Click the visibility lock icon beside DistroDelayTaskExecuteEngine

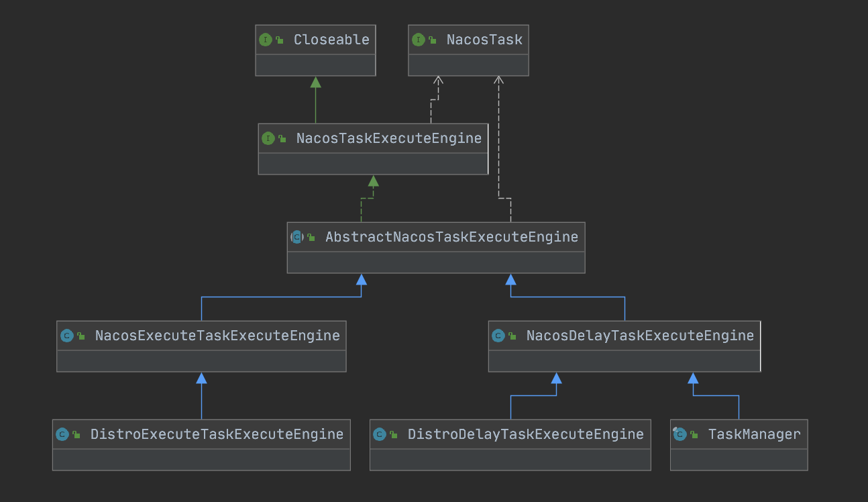[394, 435]
